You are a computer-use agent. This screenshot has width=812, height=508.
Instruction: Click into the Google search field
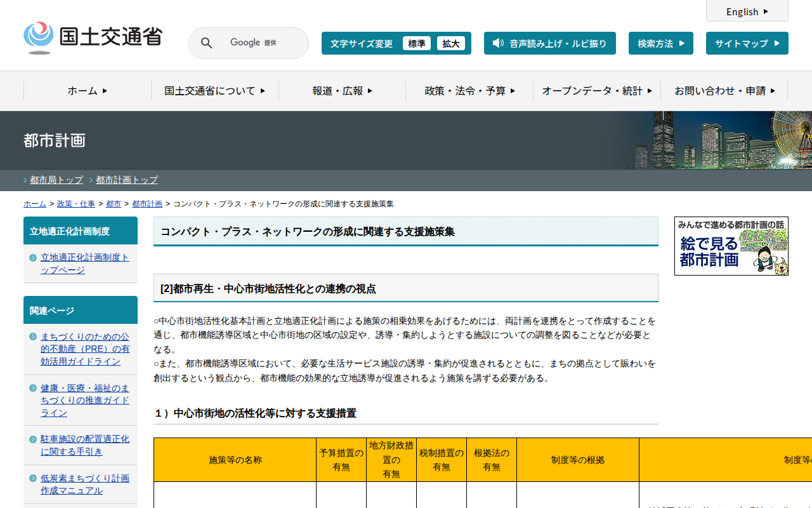tap(260, 43)
